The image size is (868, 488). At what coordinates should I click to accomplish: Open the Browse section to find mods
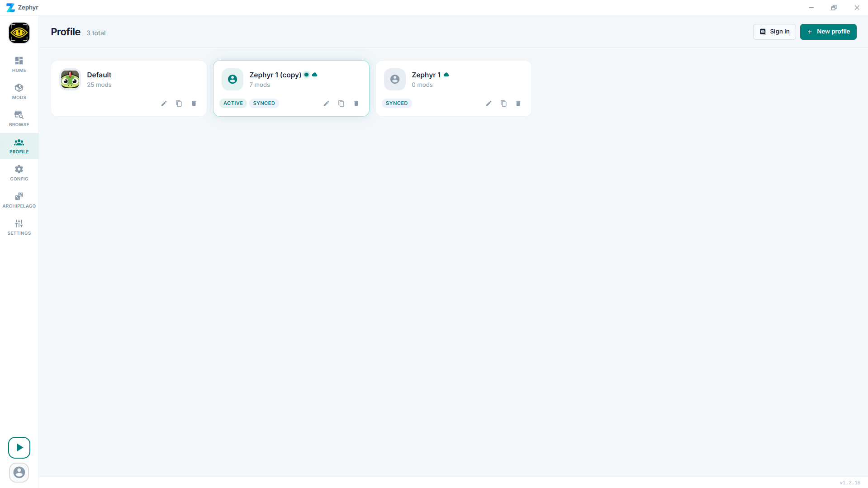[x=19, y=118]
